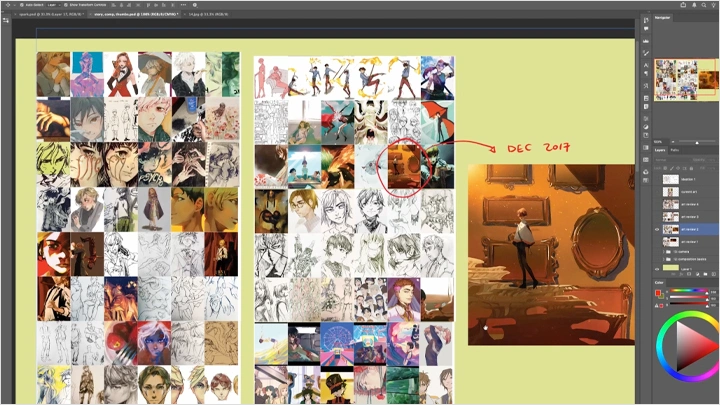Click the new group folder icon
This screenshot has width=720, height=405.
pyautogui.click(x=705, y=274)
